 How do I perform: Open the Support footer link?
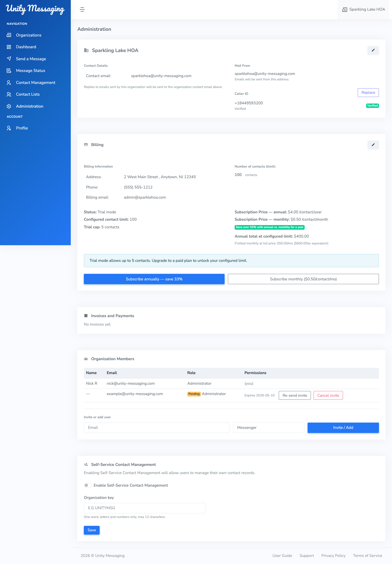click(x=307, y=556)
